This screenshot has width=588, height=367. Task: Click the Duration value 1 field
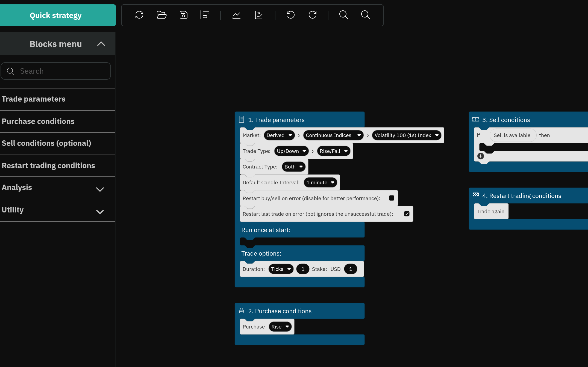point(303,269)
